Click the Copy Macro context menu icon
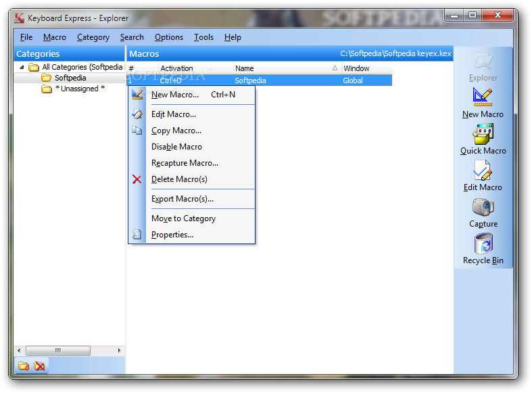The image size is (532, 393). pos(137,131)
